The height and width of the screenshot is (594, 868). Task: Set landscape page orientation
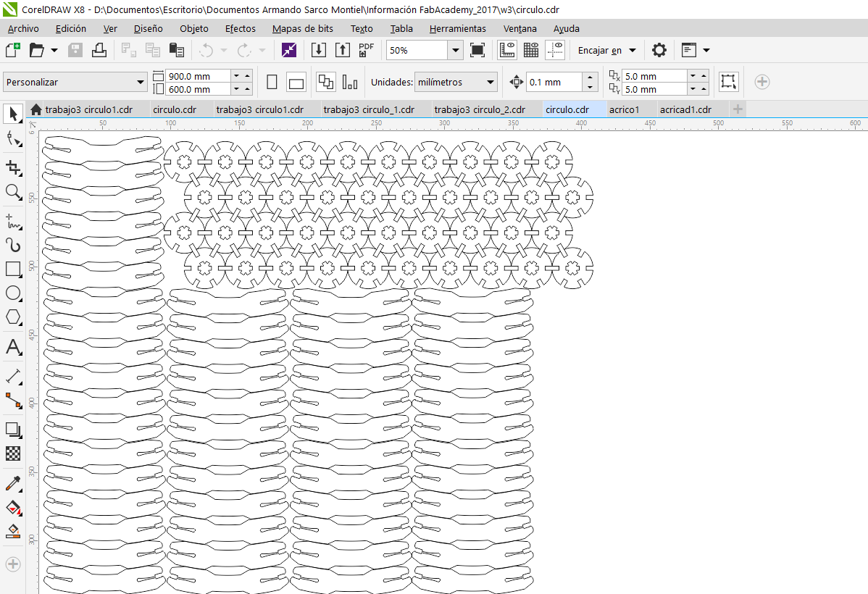(296, 83)
